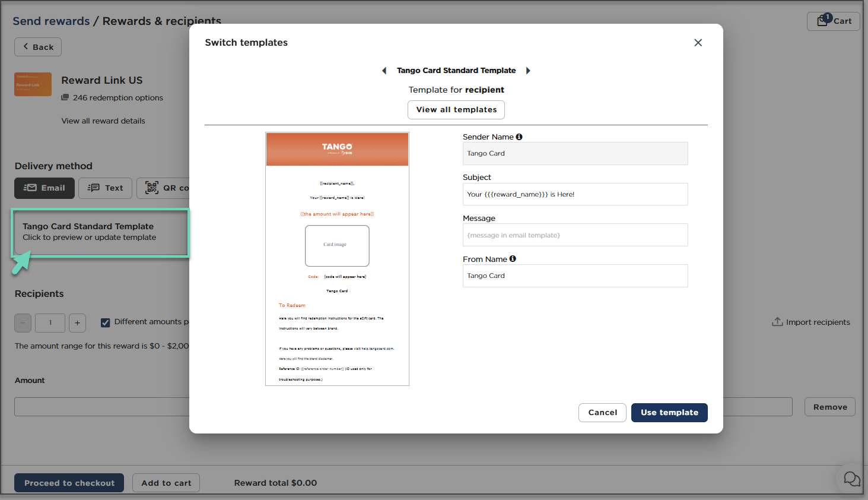Go to the next template arrow
The image size is (868, 500).
tap(528, 71)
